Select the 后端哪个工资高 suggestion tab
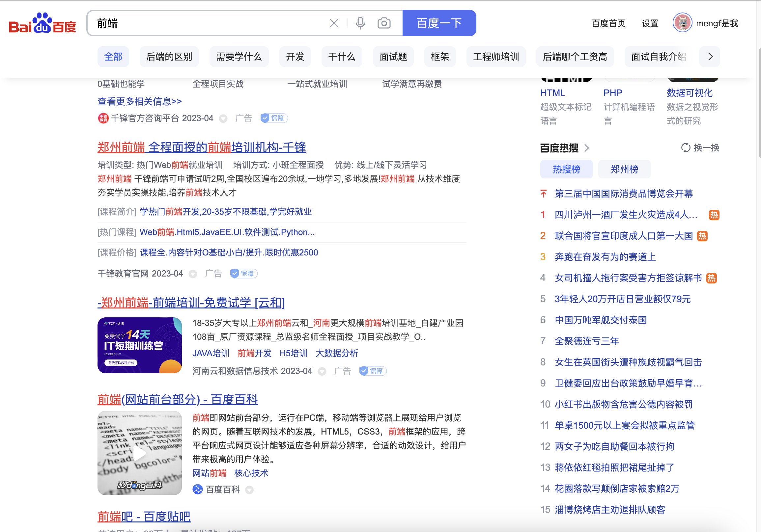This screenshot has width=761, height=532. tap(575, 57)
